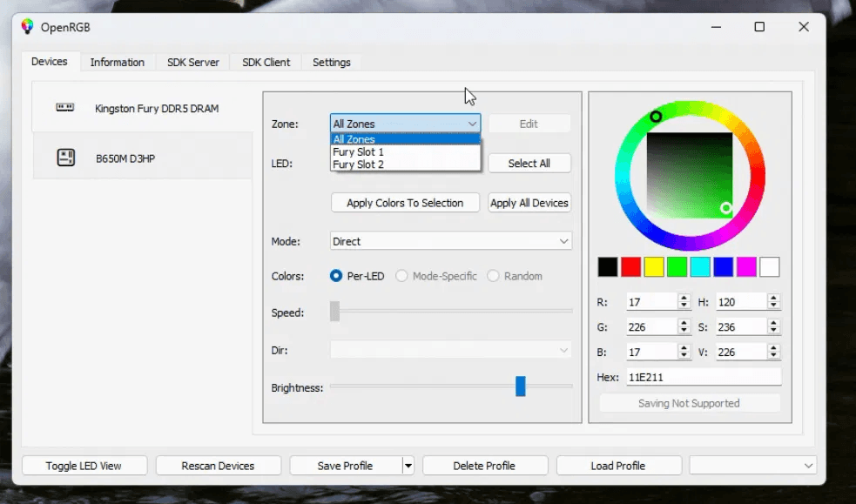Decrease the S value with down arrow
The height and width of the screenshot is (504, 856).
click(773, 331)
